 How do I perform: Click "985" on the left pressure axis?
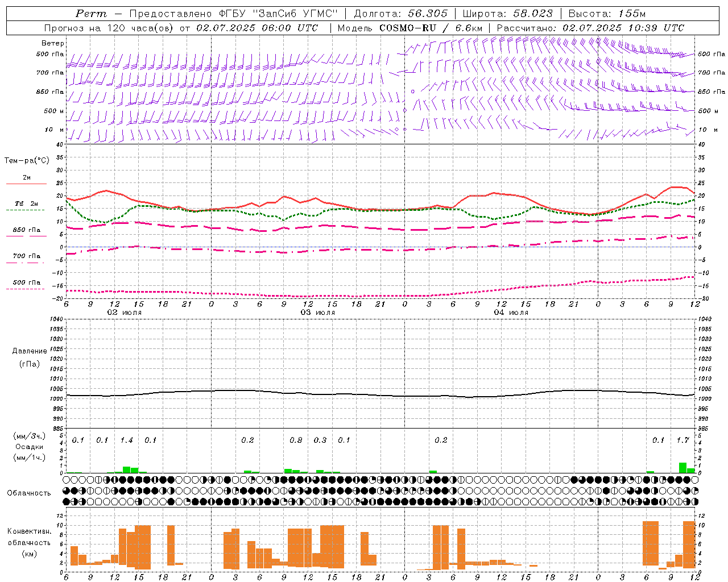pyautogui.click(x=57, y=428)
